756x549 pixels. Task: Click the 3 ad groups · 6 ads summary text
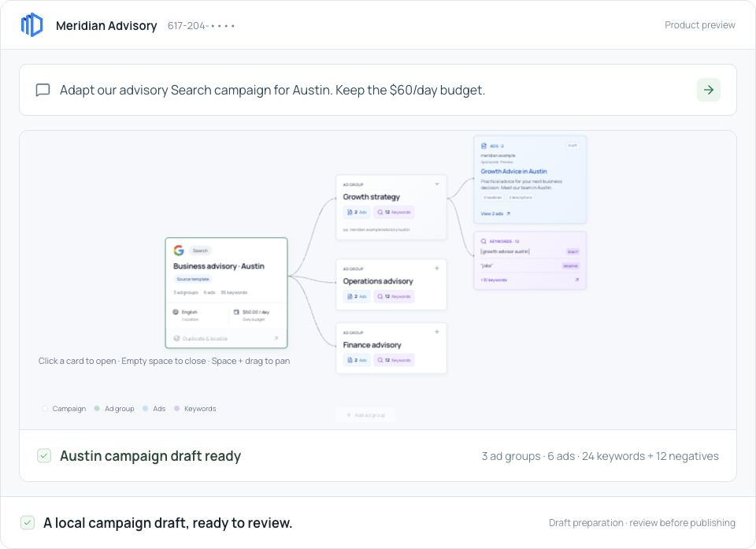click(x=600, y=456)
